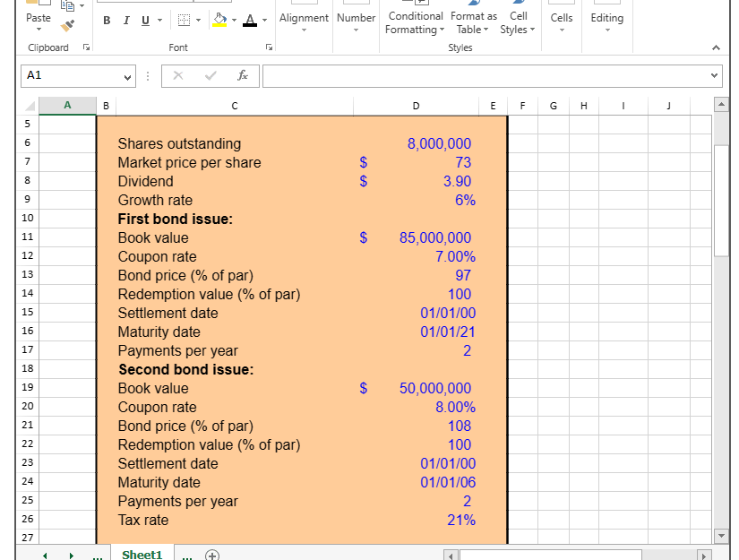Open the Name Box dropdown
Screen dimensions: 739x560
tap(129, 77)
